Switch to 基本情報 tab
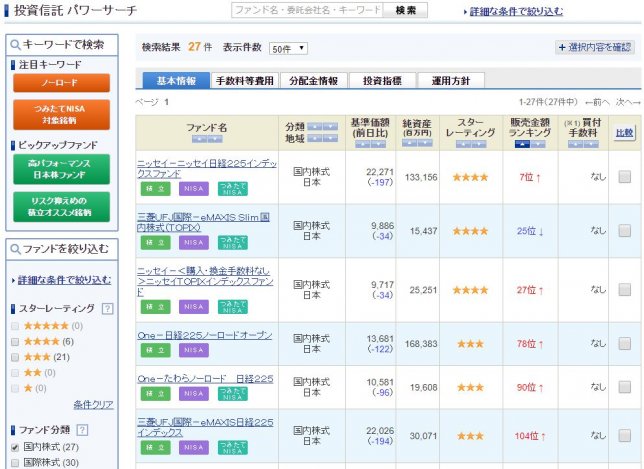 (x=176, y=80)
